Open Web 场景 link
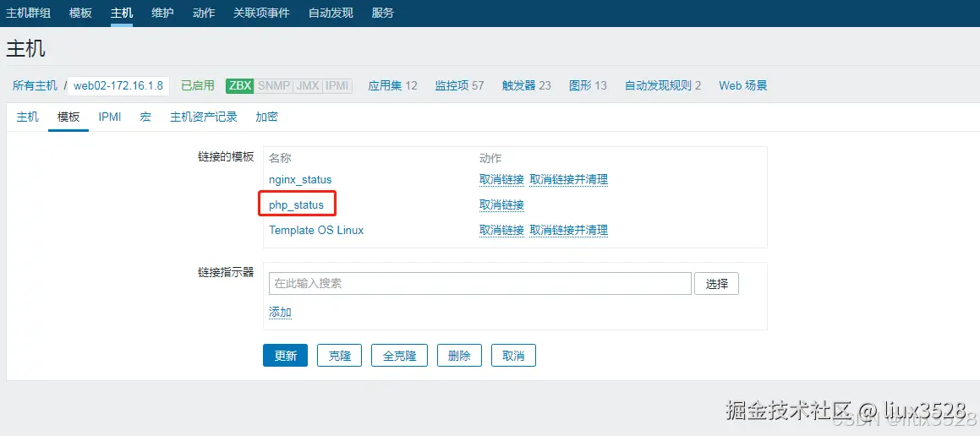 click(742, 85)
